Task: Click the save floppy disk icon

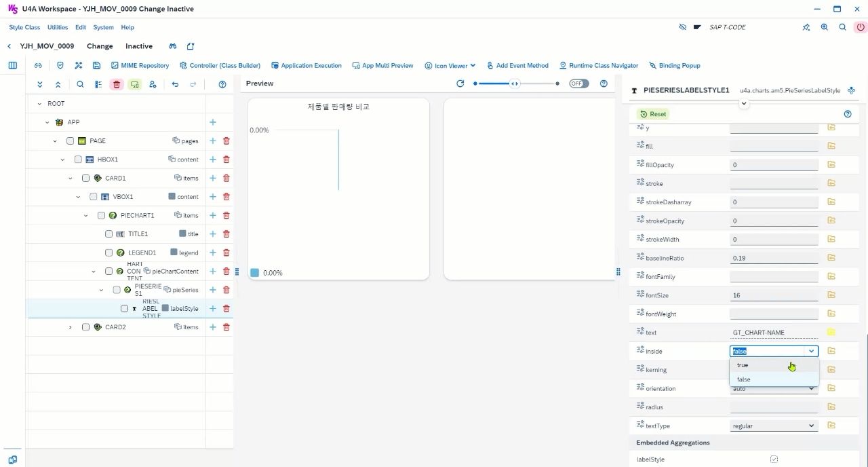Action: 97,66
